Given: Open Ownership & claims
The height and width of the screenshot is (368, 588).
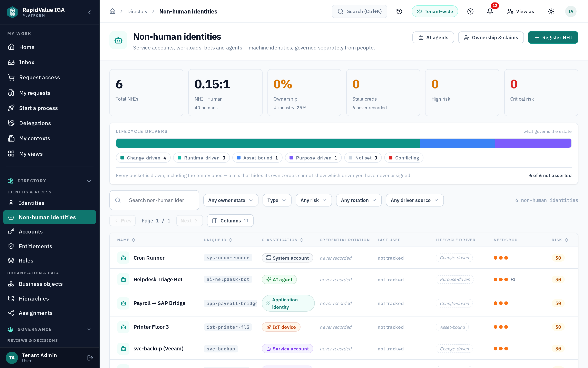Looking at the screenshot, I should [491, 37].
